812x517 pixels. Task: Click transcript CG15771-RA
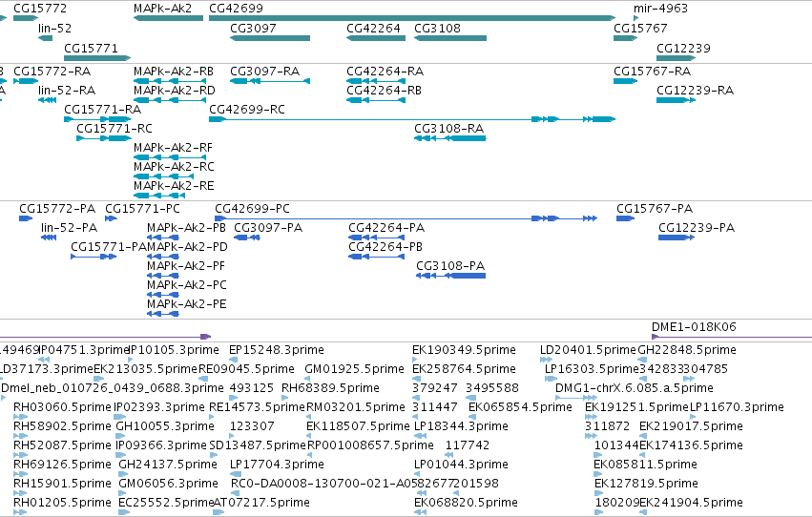97,119
